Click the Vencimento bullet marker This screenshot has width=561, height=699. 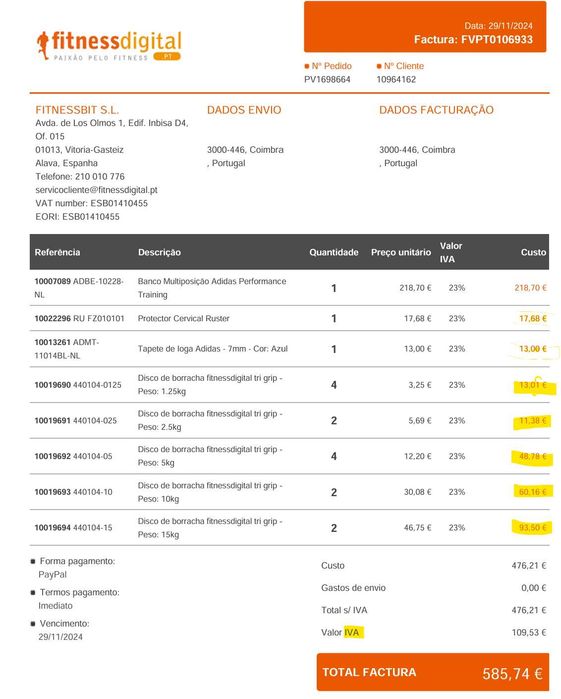coord(33,624)
